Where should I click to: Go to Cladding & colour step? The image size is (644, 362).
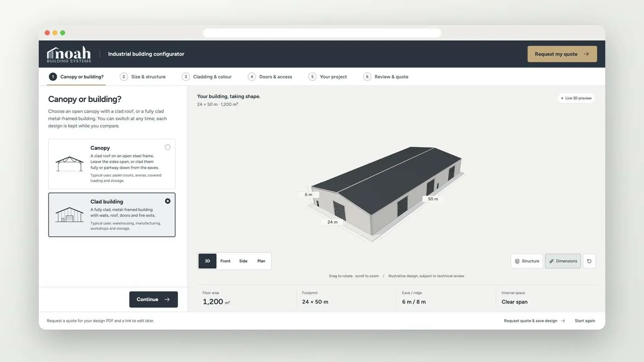pyautogui.click(x=207, y=77)
